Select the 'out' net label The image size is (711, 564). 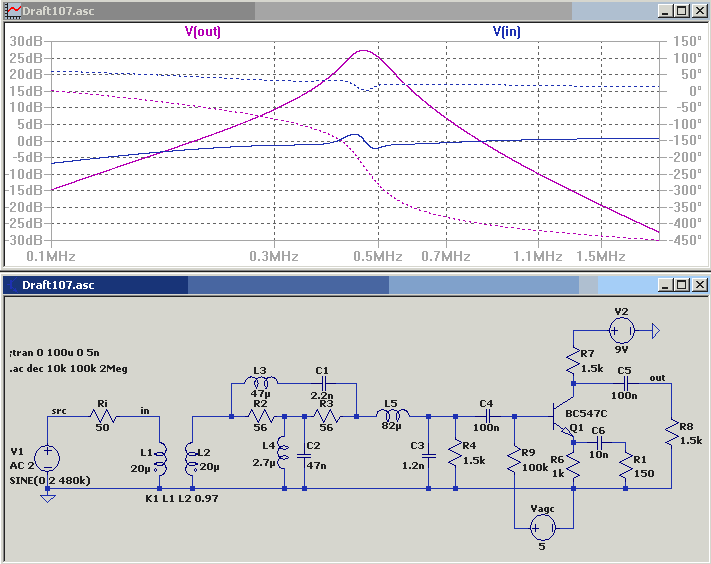(657, 378)
